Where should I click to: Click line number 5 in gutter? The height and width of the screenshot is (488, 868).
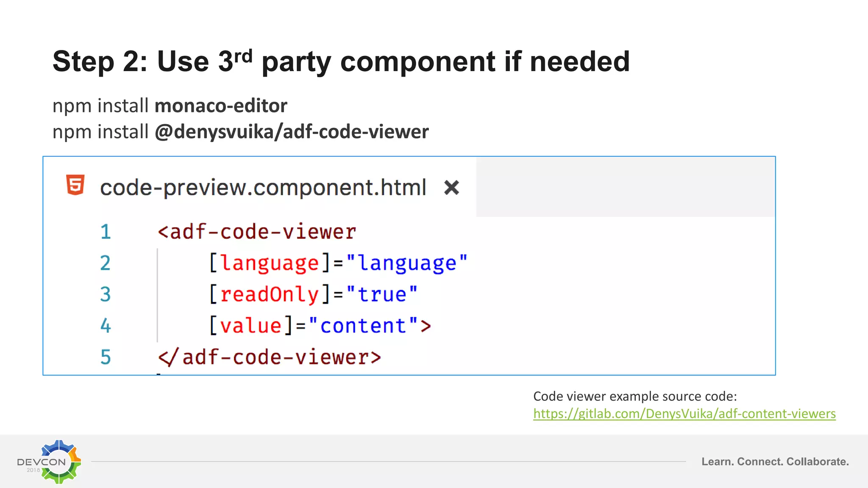coord(106,357)
